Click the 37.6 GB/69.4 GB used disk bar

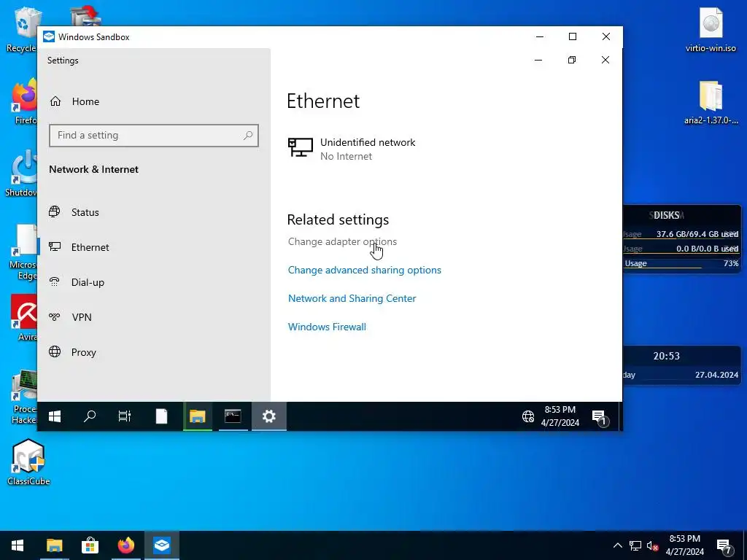[682, 235]
